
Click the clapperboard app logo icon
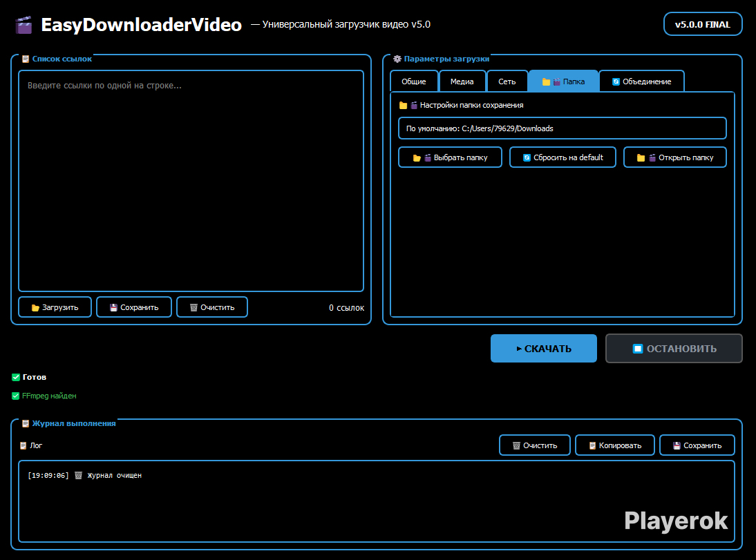pyautogui.click(x=23, y=25)
